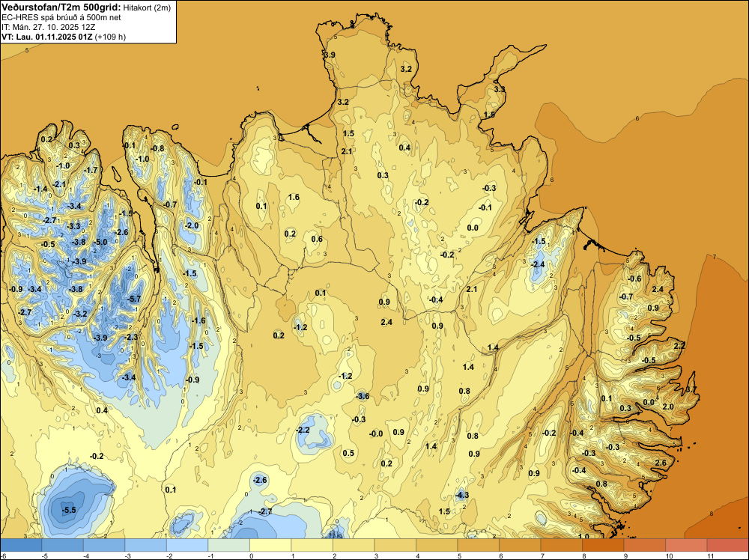Click the 3.7 temperature value on east coast
Image resolution: width=749 pixels, height=560 pixels.
pos(691,389)
